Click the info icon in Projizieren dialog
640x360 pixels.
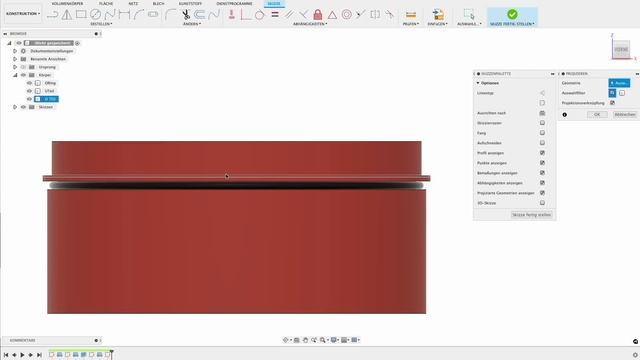564,115
